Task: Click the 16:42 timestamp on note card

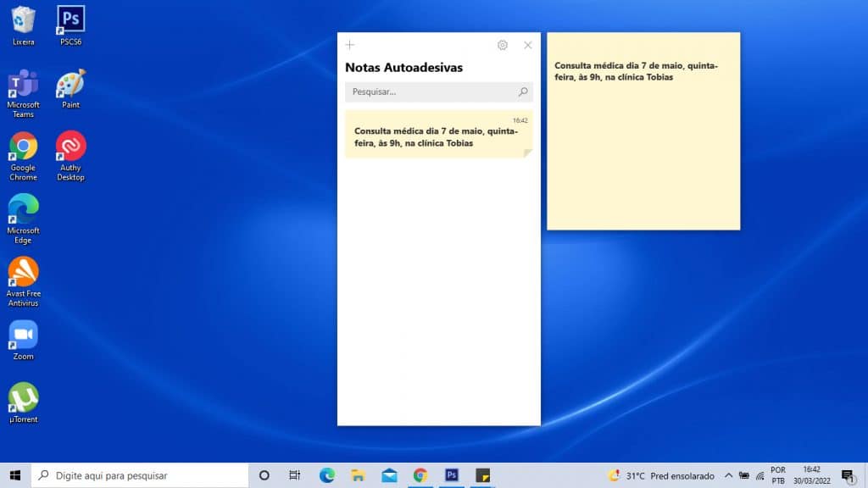Action: (520, 120)
